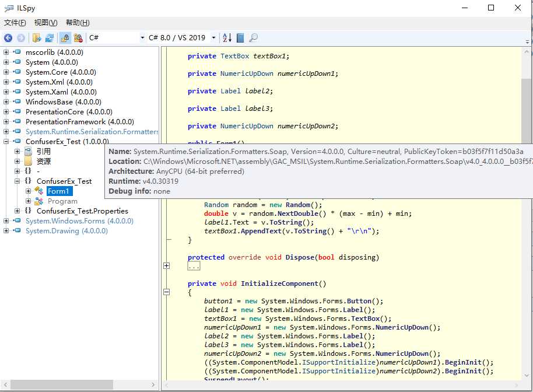
Task: Click the tree horizontal scrollbar right arrow
Action: [153, 385]
